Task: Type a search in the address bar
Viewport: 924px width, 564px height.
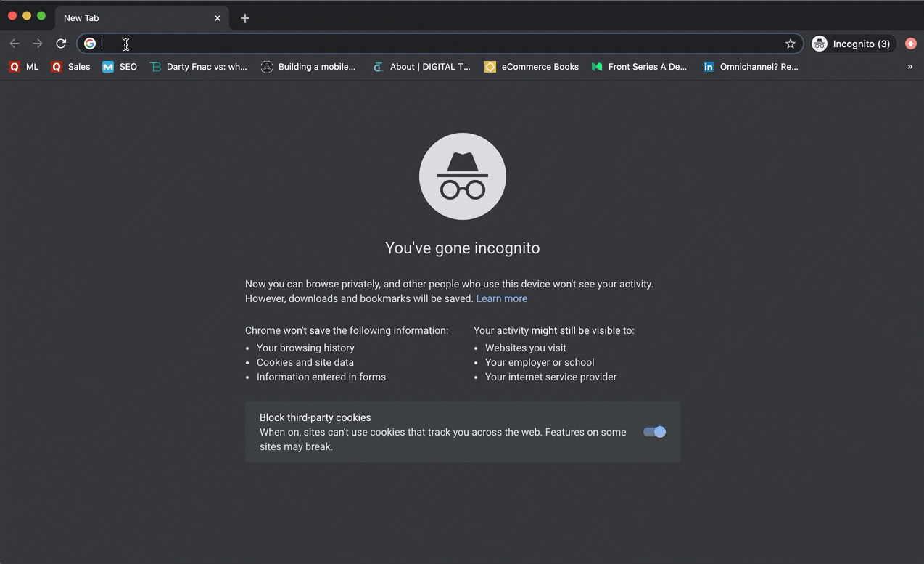Action: click(x=290, y=44)
